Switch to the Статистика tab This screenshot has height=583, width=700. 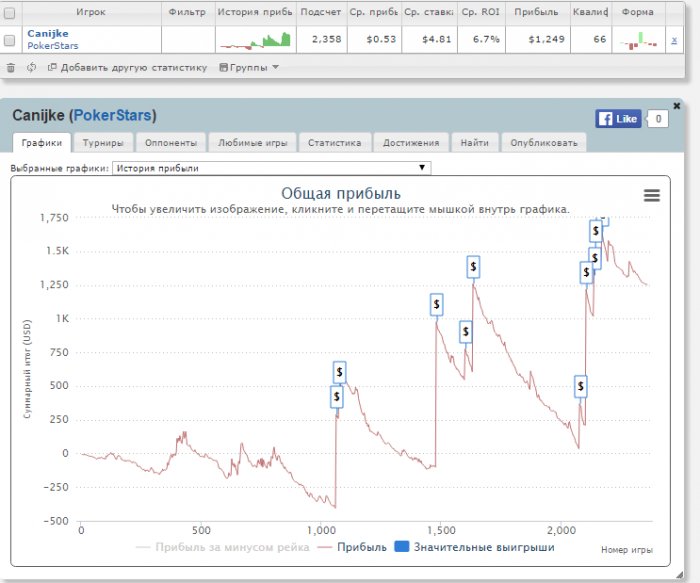tap(334, 143)
